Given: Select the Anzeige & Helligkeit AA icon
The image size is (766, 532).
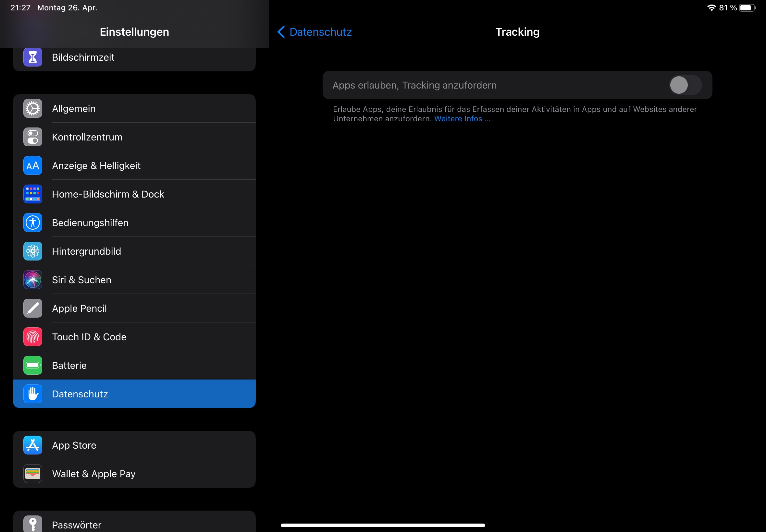Looking at the screenshot, I should coord(33,166).
